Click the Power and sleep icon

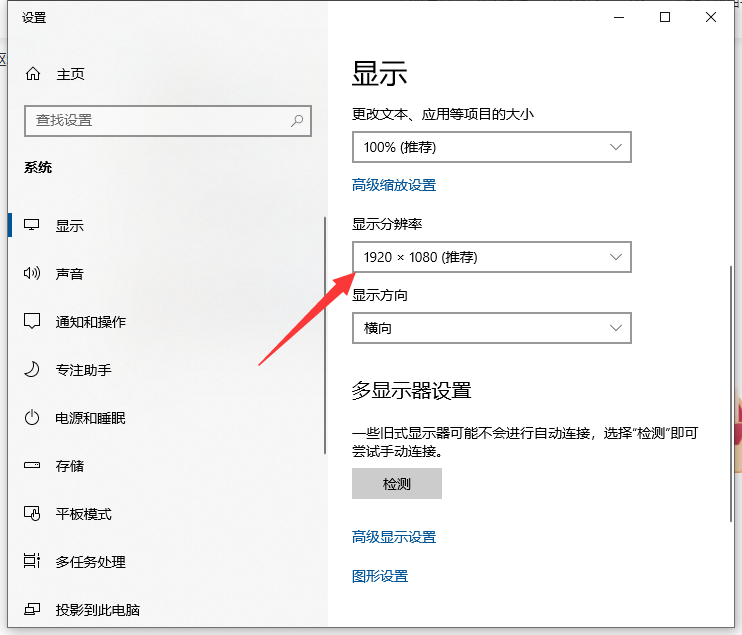[x=33, y=418]
